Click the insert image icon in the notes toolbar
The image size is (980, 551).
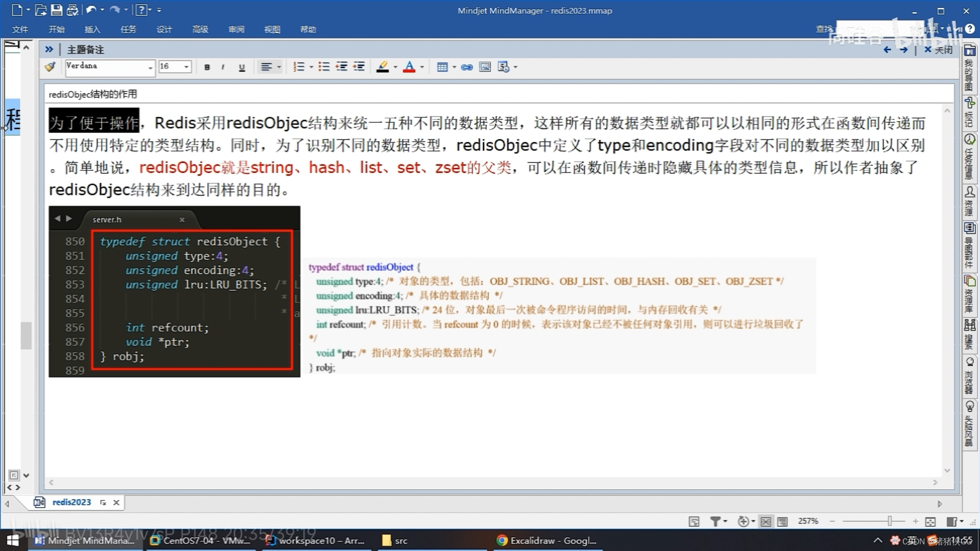pyautogui.click(x=485, y=67)
